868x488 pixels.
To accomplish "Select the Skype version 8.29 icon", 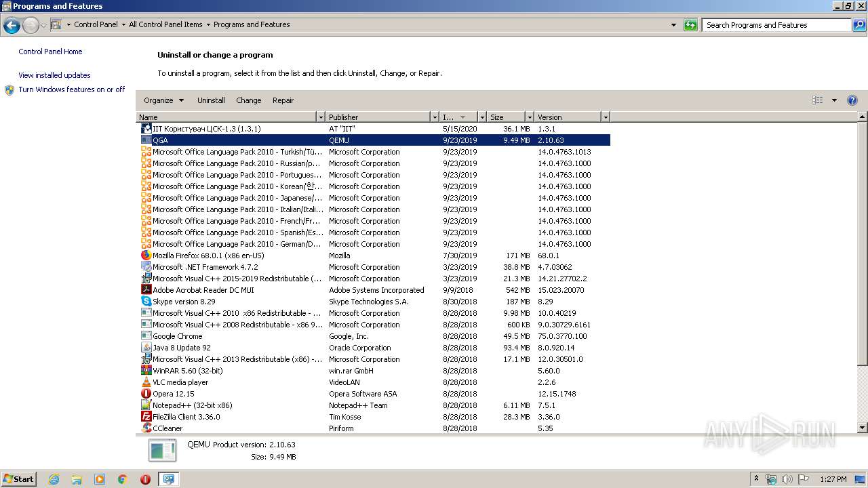I will (x=146, y=302).
